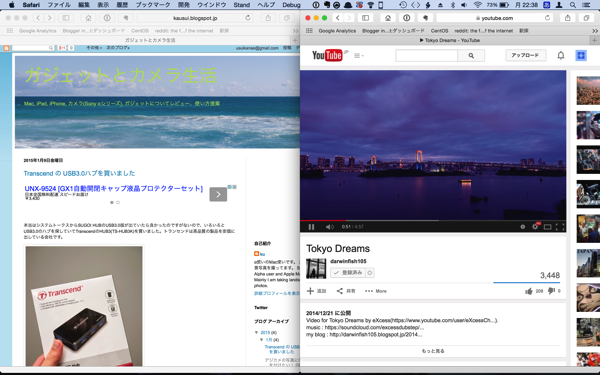Viewport: 600px width, 375px height.
Task: Open the Transcend USB3.0 hub post link
Action: pos(79,173)
